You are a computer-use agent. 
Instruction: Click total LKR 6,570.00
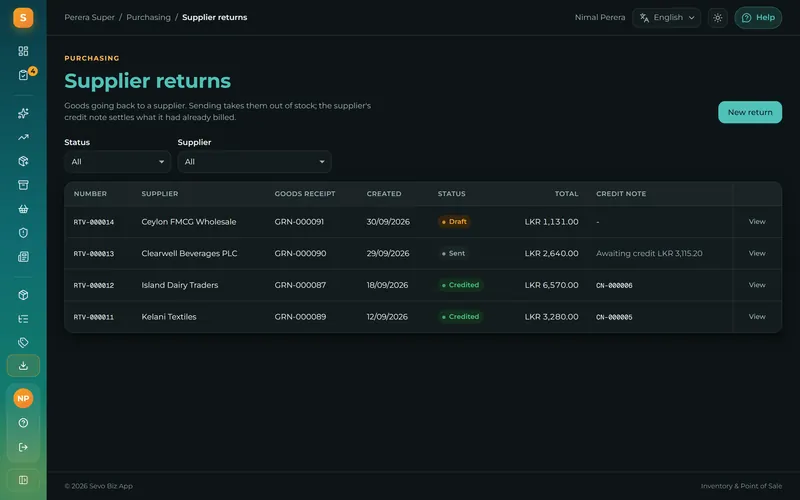click(x=552, y=285)
